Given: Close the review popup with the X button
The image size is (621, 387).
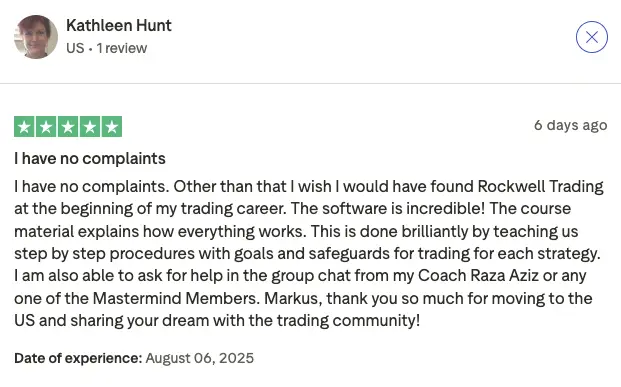Looking at the screenshot, I should coord(592,37).
